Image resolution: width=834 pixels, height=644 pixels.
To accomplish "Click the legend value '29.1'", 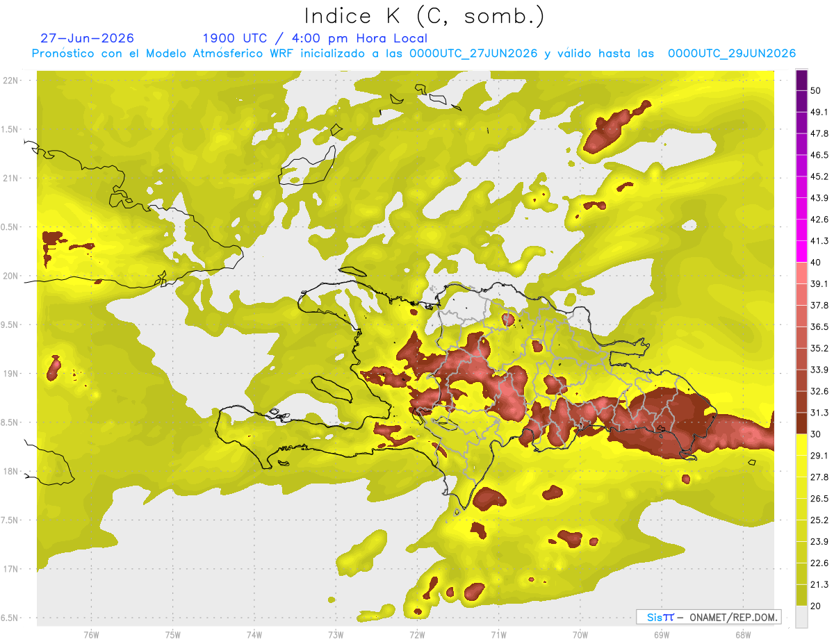I will pos(819,456).
